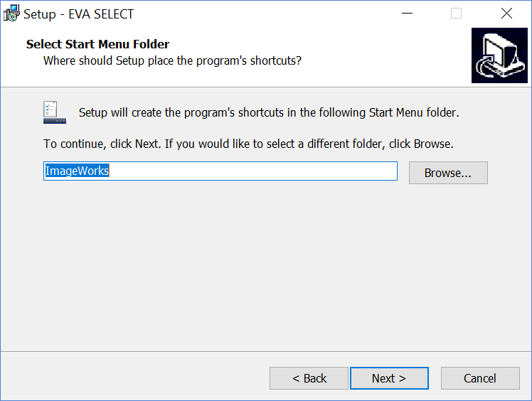This screenshot has height=401, width=532.
Task: Click the "Setup - EVA SELECT" title bar text
Action: click(79, 14)
